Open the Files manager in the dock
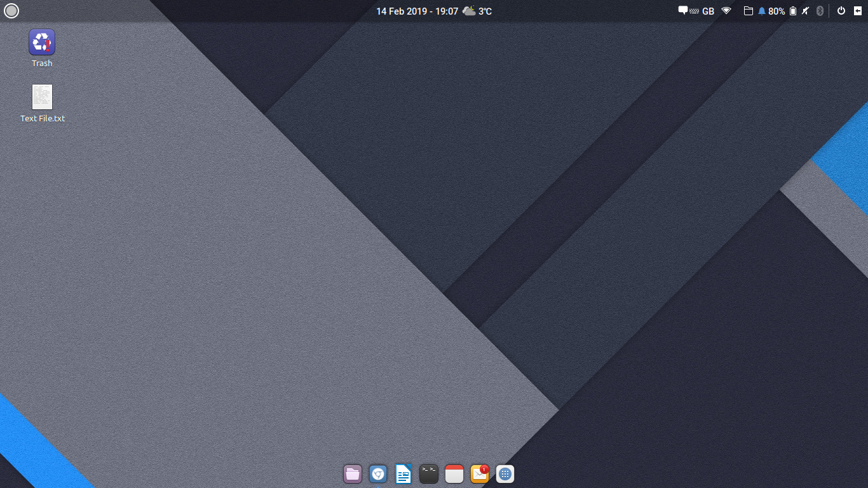Viewport: 868px width, 488px height. tap(353, 474)
